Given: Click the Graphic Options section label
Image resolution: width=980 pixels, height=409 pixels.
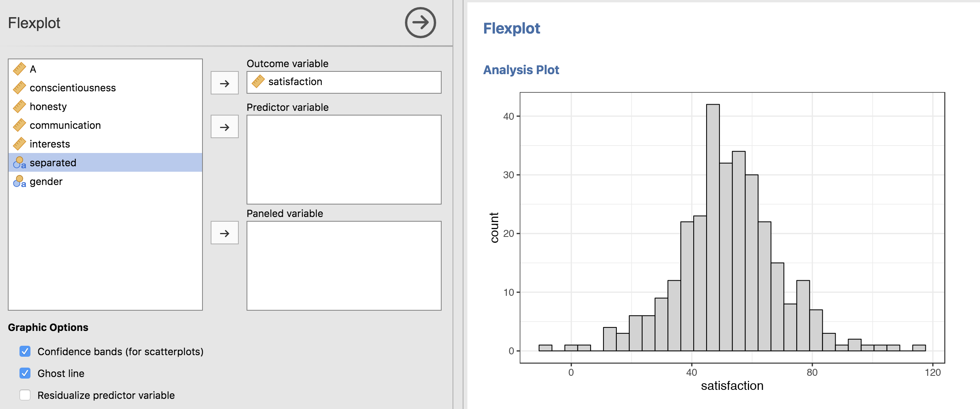Looking at the screenshot, I should (48, 327).
